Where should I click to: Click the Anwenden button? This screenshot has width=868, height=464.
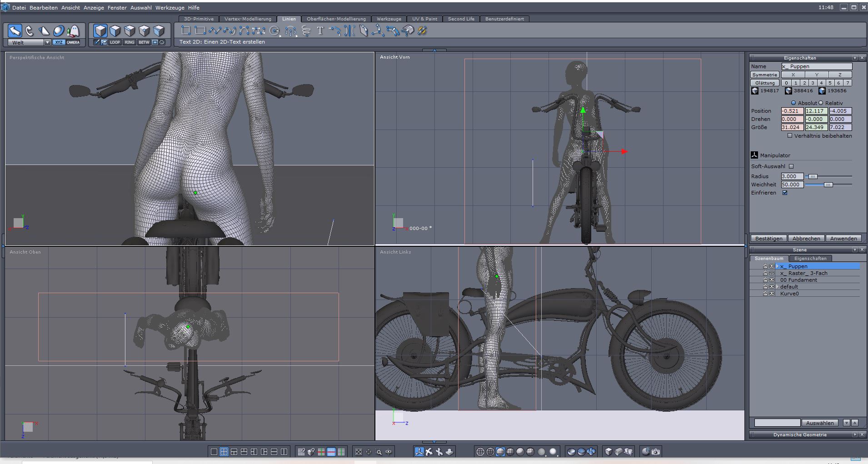pyautogui.click(x=843, y=239)
